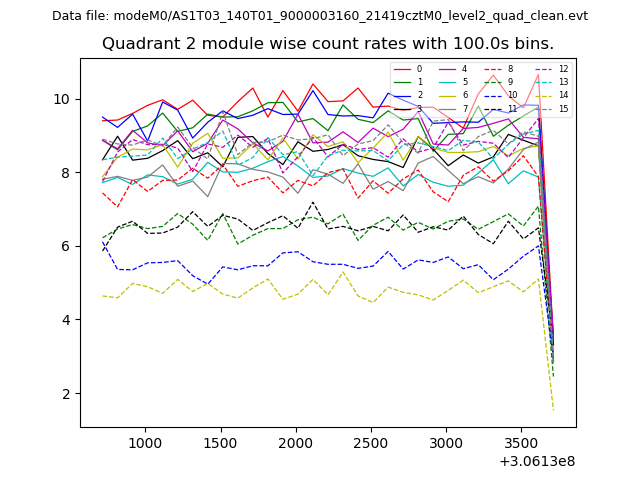
Task: Click the x-axis offset text +3.0613e8
Action: point(536,461)
